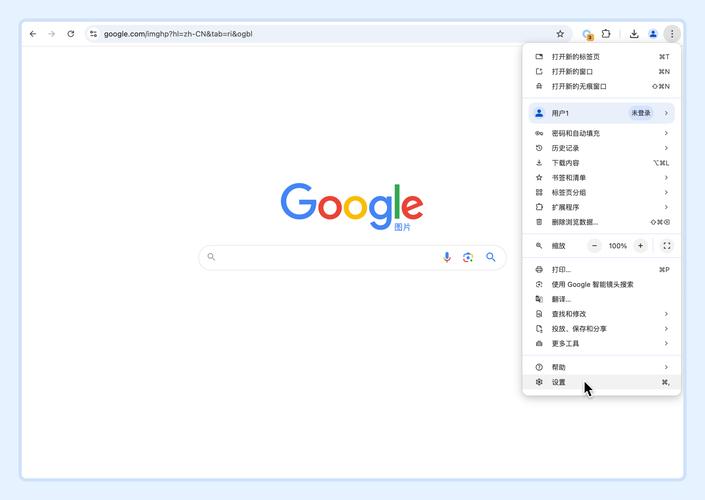Click the address bar URL text

click(178, 34)
